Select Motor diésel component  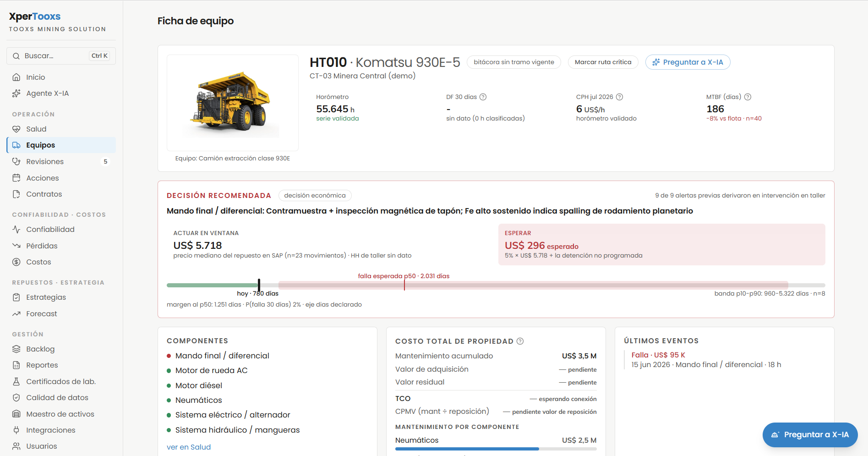(199, 385)
